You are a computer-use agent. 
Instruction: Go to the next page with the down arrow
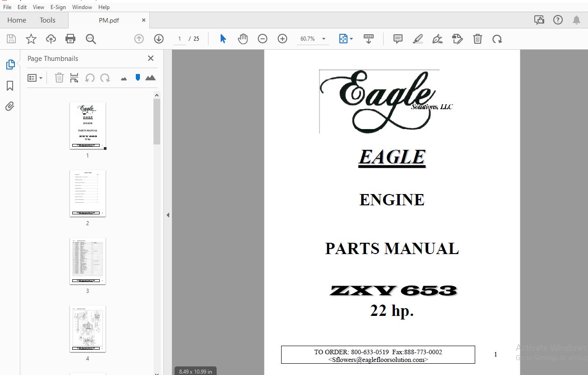pos(159,39)
